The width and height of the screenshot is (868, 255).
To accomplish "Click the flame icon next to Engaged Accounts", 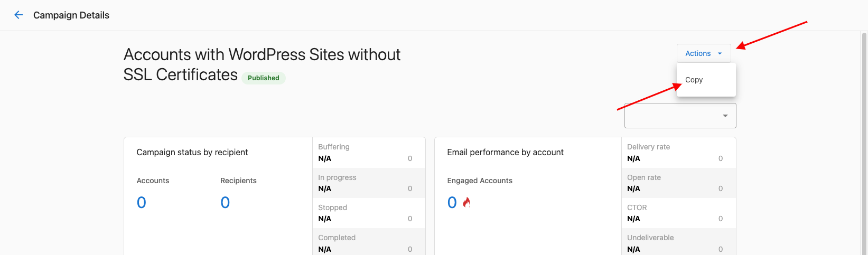I will (466, 202).
